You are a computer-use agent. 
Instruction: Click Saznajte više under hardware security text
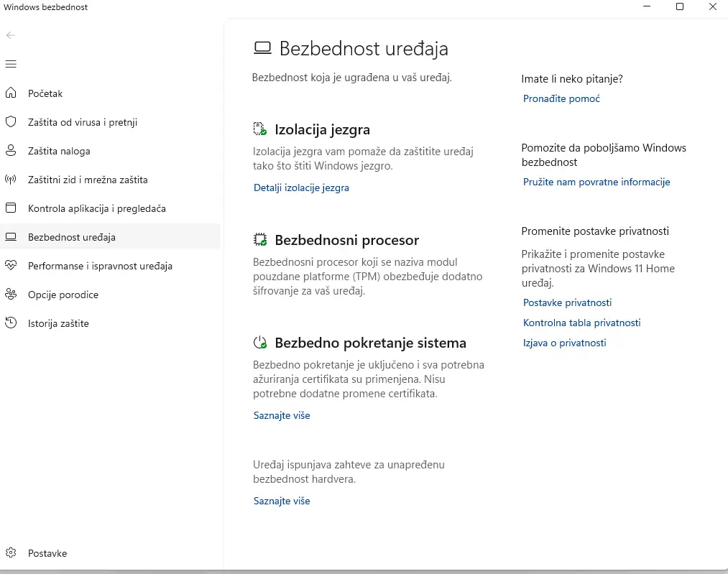tap(282, 501)
